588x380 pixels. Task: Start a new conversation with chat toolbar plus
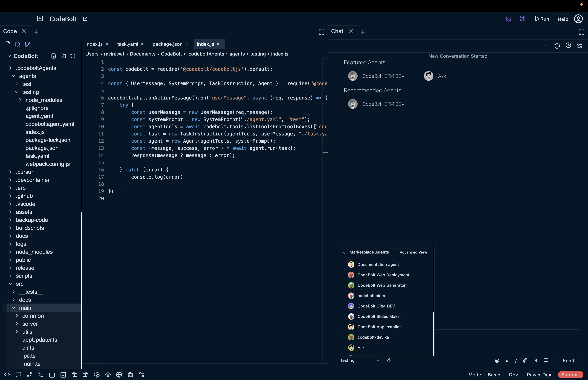tap(546, 46)
